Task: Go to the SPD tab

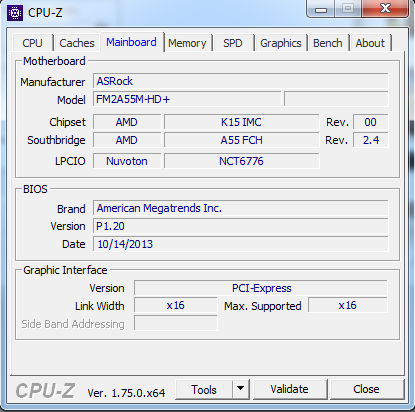Action: 233,43
